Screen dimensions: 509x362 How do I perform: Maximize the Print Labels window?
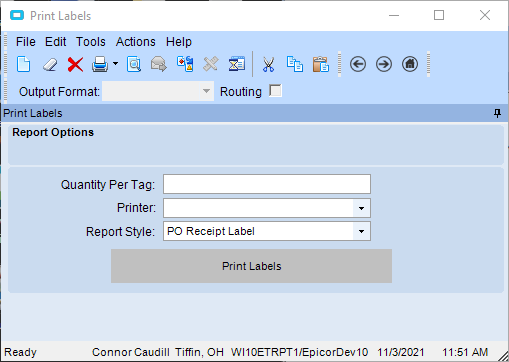pos(439,15)
